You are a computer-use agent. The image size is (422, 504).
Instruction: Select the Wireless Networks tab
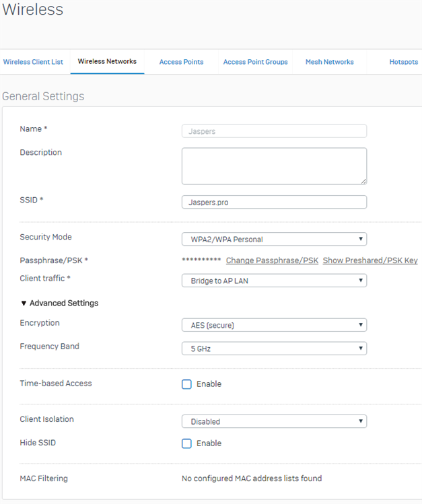click(x=107, y=61)
